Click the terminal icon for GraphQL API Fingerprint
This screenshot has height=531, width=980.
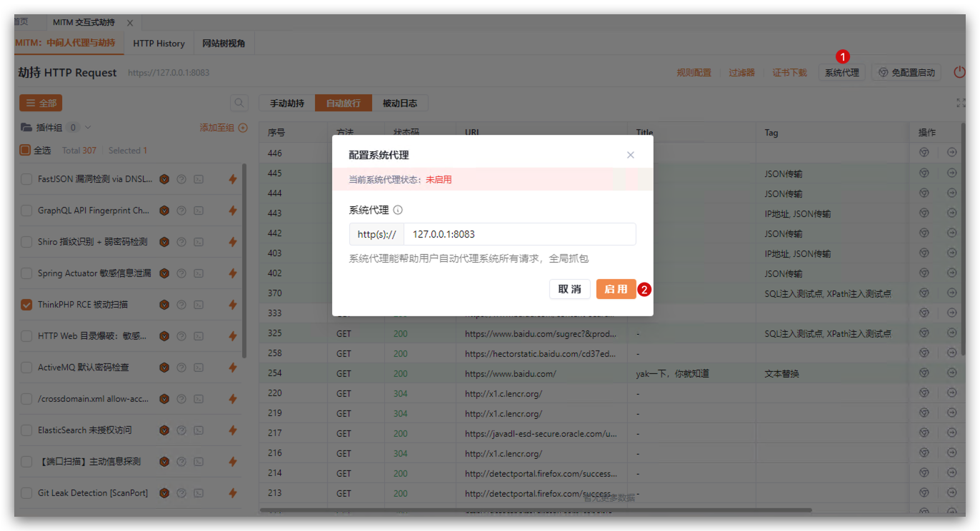[x=199, y=211]
